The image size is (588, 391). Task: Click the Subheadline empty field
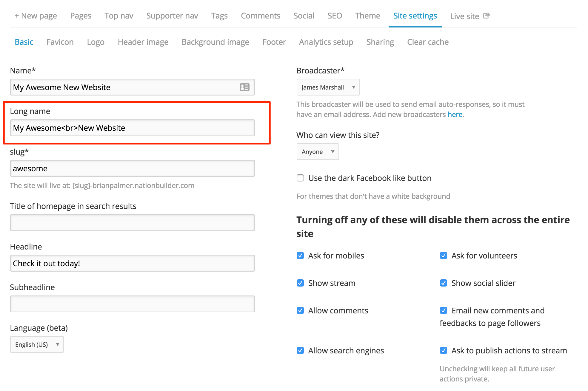[x=133, y=304]
